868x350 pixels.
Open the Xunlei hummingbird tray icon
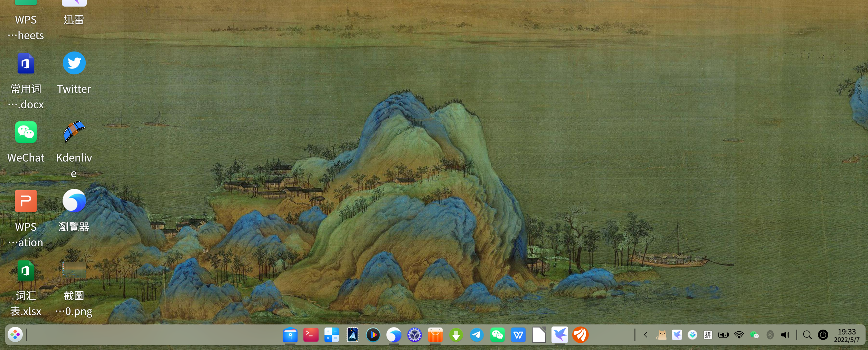(x=677, y=335)
